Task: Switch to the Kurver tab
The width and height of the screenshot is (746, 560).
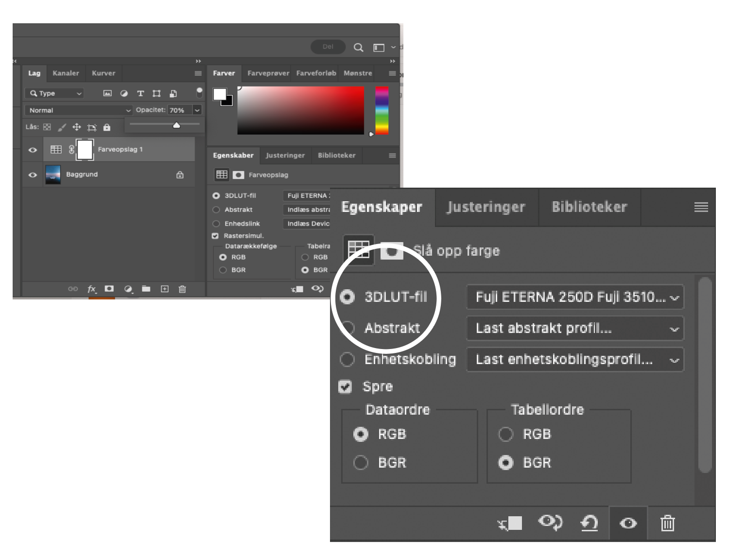Action: [x=104, y=73]
